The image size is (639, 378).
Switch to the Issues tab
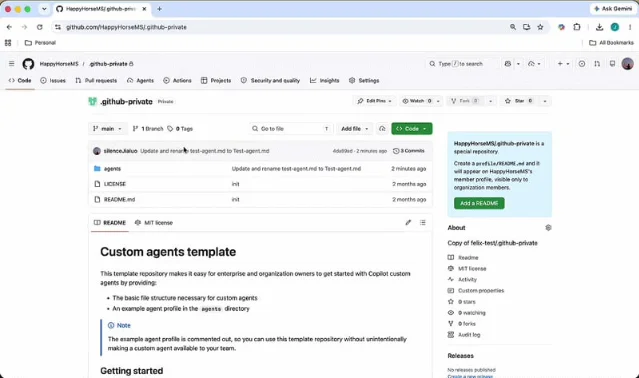click(53, 81)
